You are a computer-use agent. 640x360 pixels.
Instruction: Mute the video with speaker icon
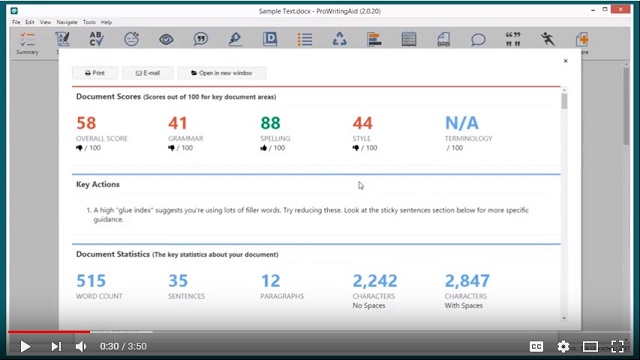click(81, 347)
